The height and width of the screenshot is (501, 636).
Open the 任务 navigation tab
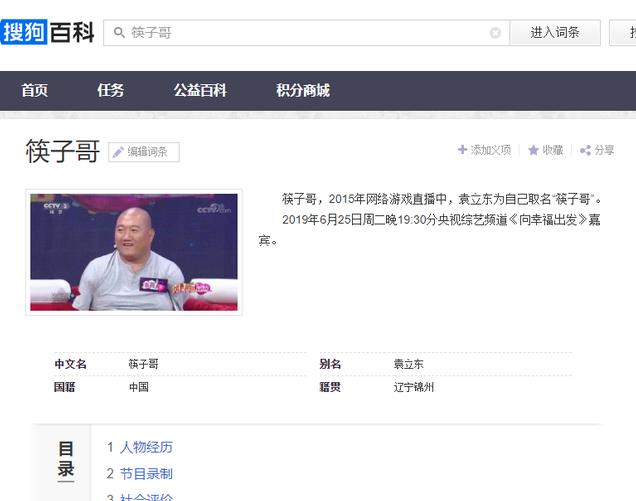pyautogui.click(x=110, y=90)
